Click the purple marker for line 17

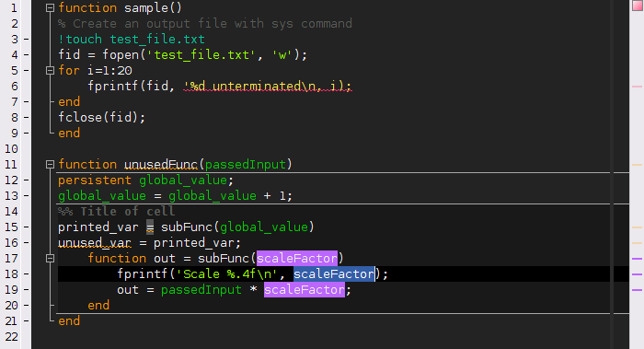click(637, 259)
